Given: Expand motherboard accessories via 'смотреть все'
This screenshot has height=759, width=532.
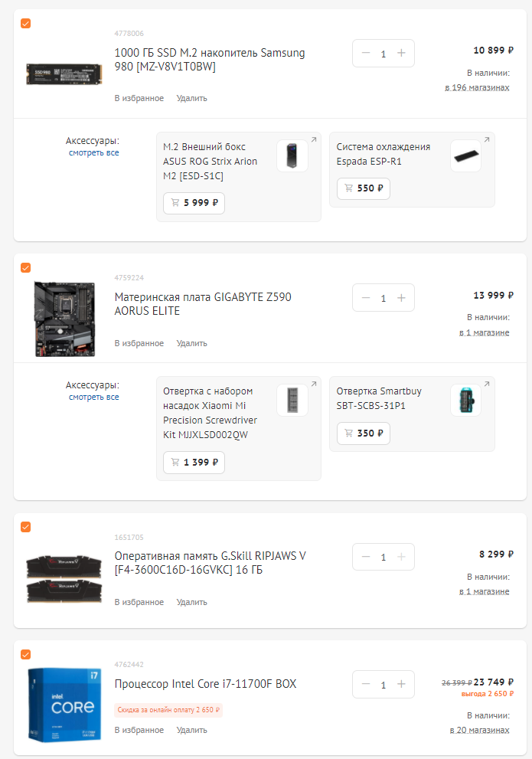Looking at the screenshot, I should 93,397.
